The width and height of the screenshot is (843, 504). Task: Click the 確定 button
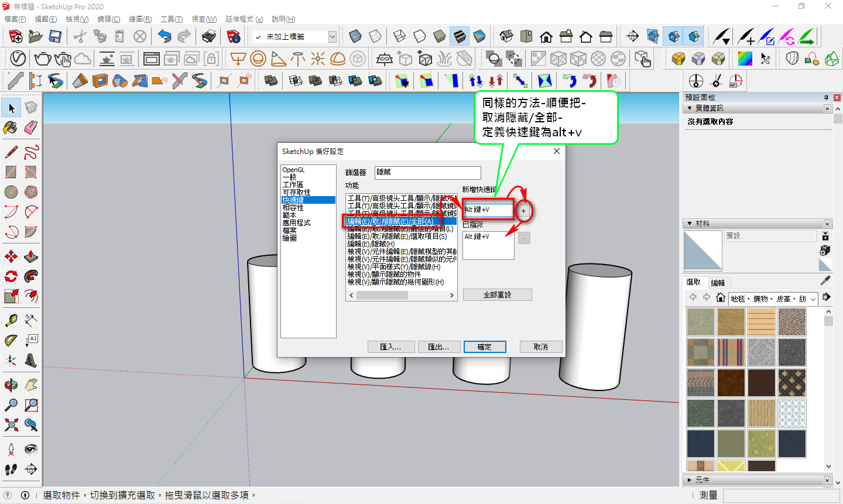pos(485,347)
